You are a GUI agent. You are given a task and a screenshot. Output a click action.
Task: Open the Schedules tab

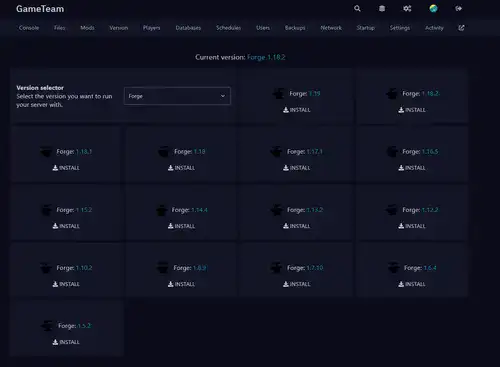pos(229,28)
